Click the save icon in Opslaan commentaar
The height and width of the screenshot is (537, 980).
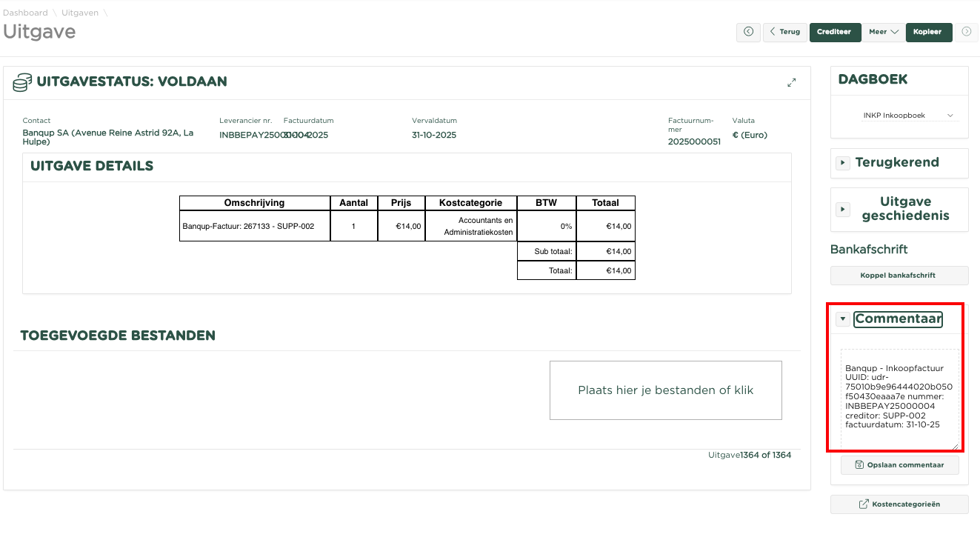tap(859, 465)
